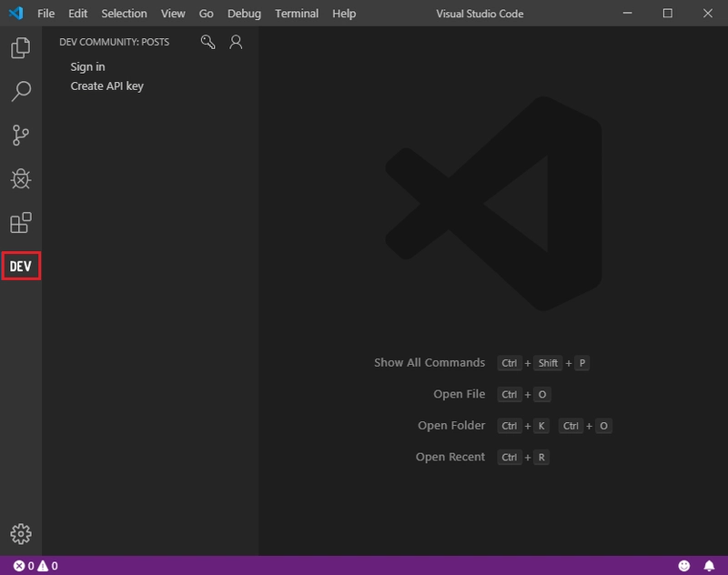Click the Shift key hint label
This screenshot has height=575, width=728.
(548, 363)
